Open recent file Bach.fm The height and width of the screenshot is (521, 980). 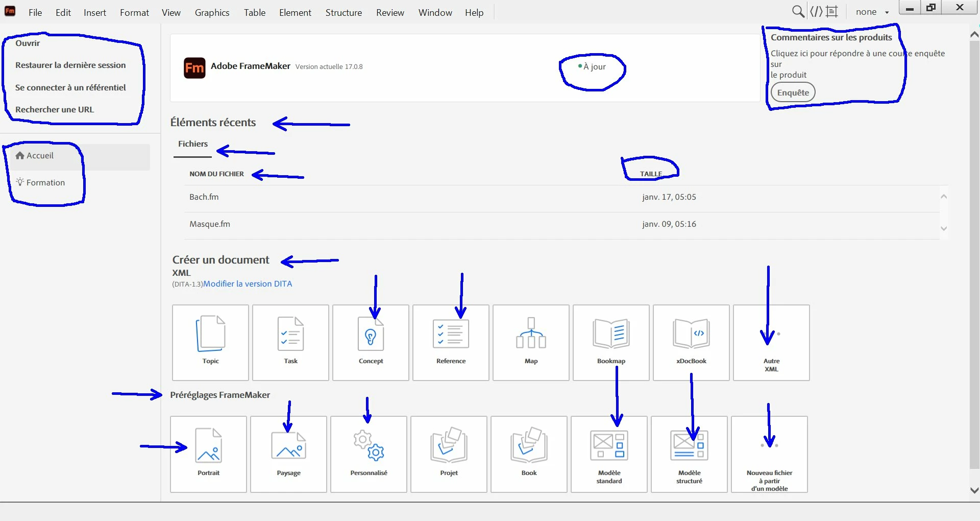tap(204, 197)
